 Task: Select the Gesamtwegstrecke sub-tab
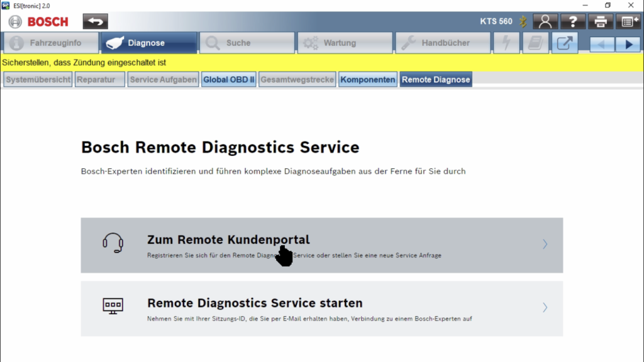(x=297, y=80)
